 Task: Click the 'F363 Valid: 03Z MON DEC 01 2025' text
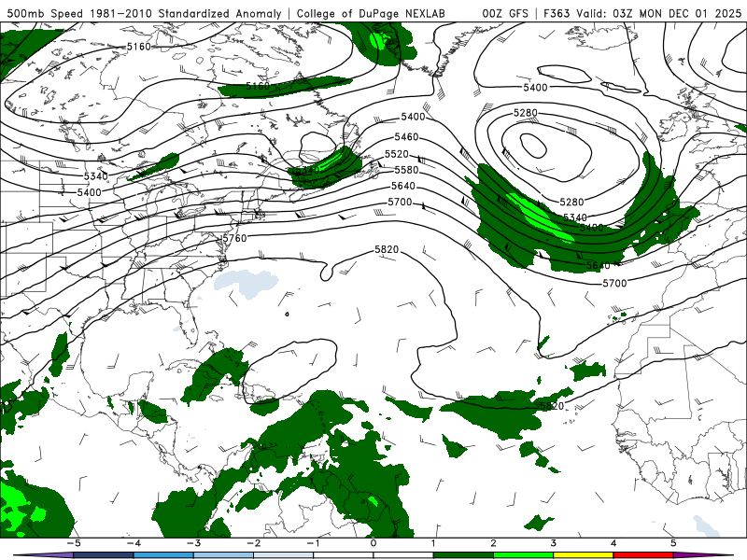coord(642,14)
